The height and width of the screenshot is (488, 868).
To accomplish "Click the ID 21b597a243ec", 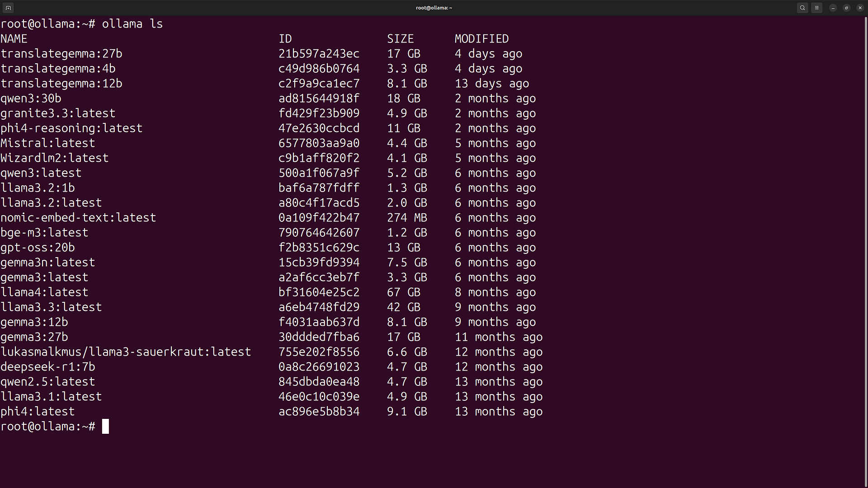I will [319, 54].
